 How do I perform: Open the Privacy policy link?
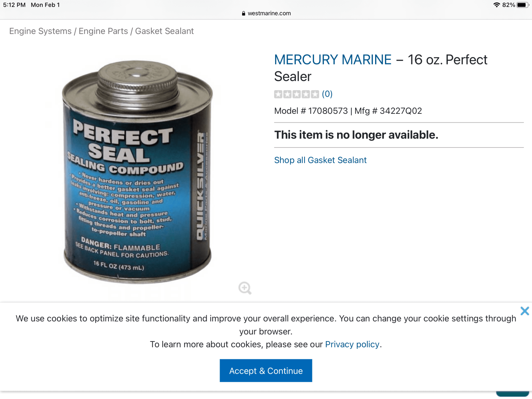pos(352,344)
